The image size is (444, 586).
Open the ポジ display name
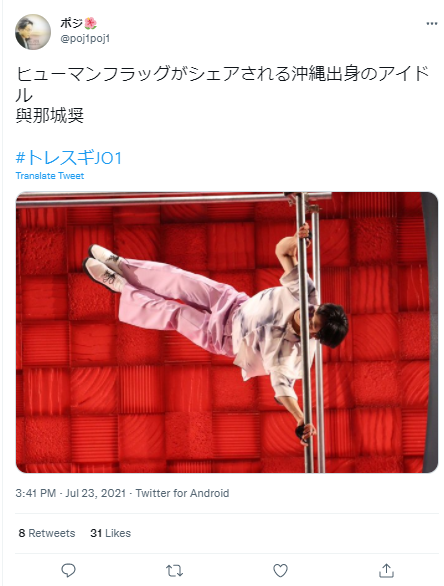(71, 23)
